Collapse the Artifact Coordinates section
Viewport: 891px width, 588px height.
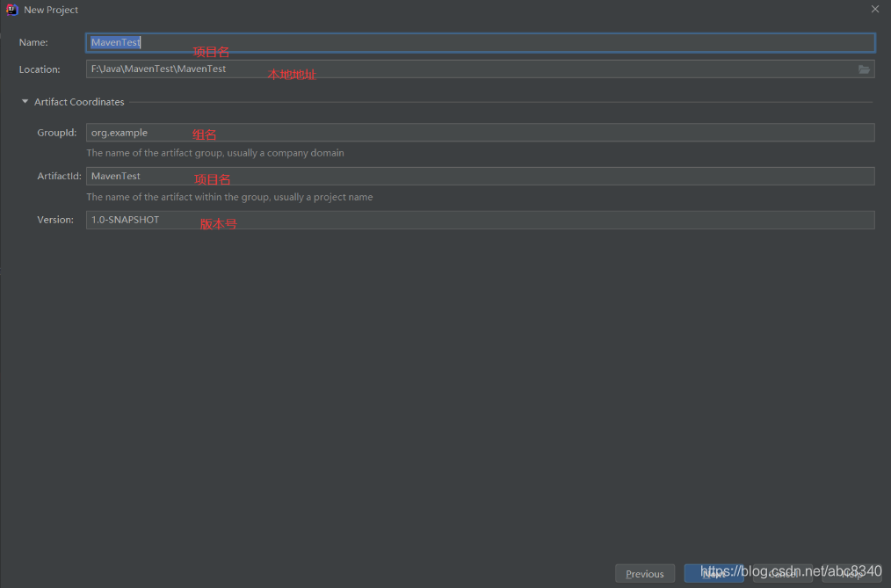(x=25, y=102)
